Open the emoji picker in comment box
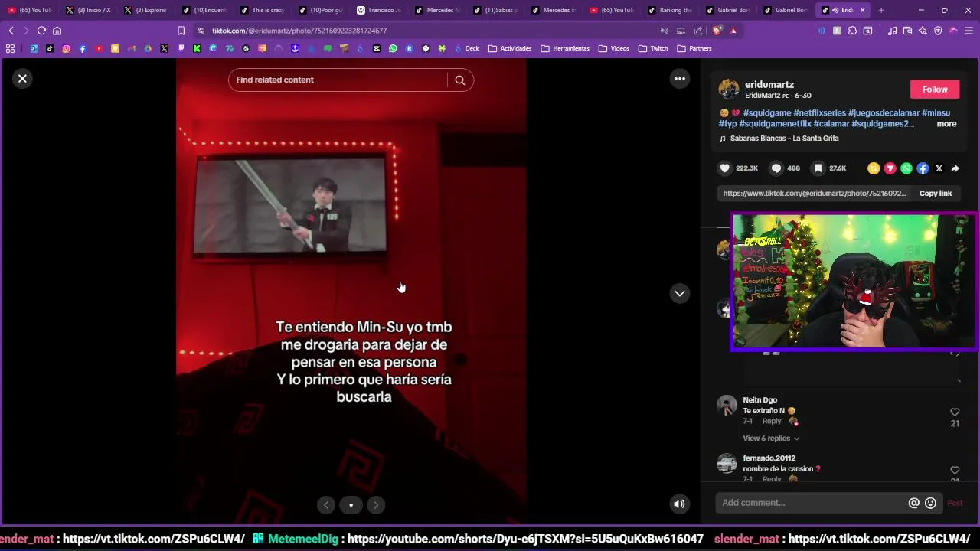980x551 pixels. click(x=930, y=503)
